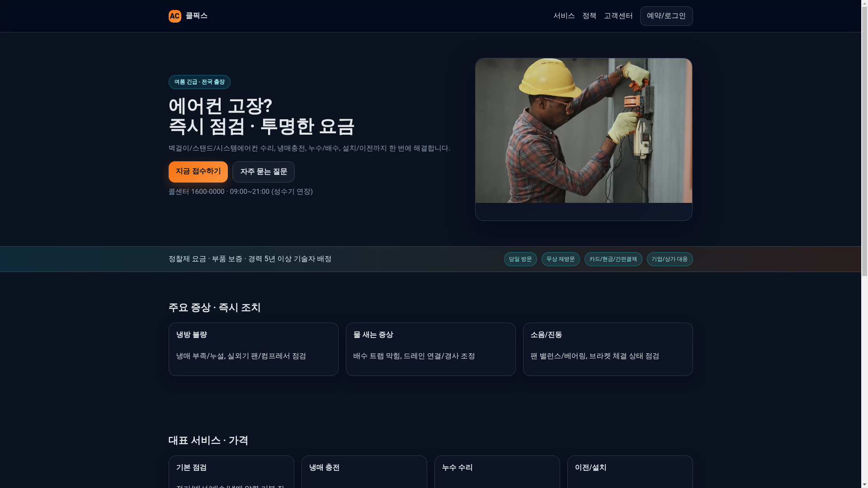The height and width of the screenshot is (488, 868).
Task: Open the 정책 navigation link
Action: point(589,16)
